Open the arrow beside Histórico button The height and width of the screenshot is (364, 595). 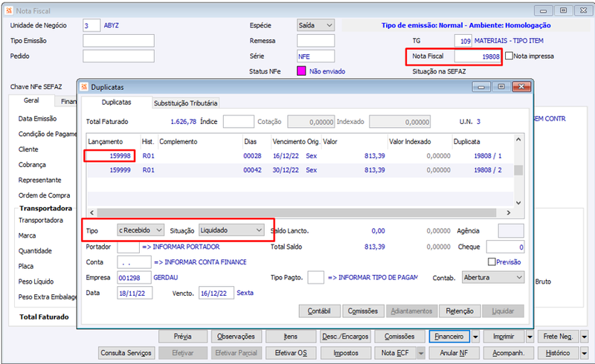coord(585,353)
